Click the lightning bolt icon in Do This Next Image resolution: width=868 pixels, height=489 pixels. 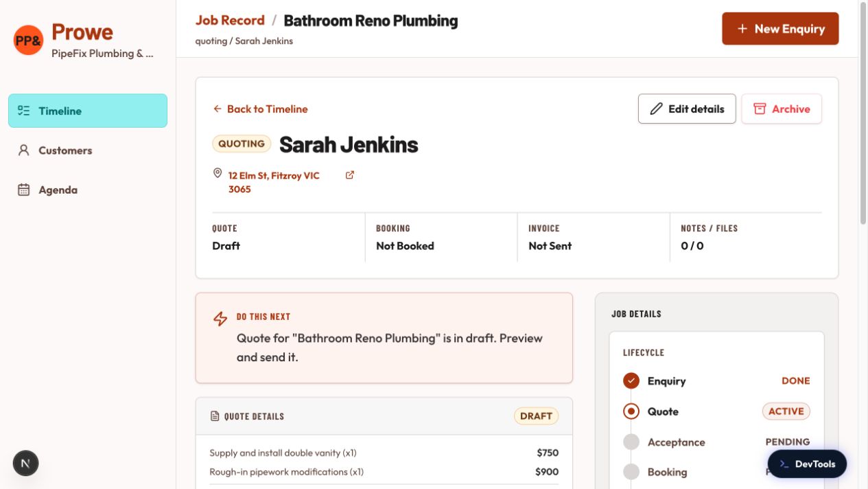coord(220,319)
